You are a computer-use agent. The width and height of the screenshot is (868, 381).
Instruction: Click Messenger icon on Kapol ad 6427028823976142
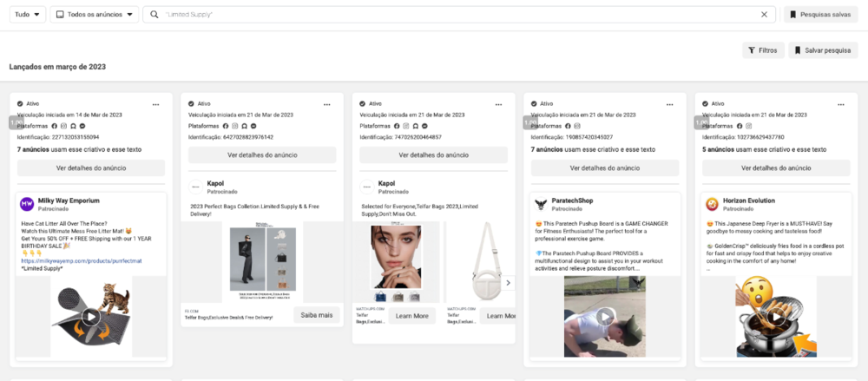pos(253,126)
